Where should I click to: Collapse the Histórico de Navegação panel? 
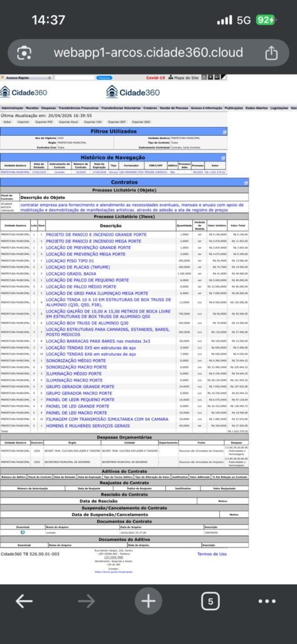[x=223, y=158]
